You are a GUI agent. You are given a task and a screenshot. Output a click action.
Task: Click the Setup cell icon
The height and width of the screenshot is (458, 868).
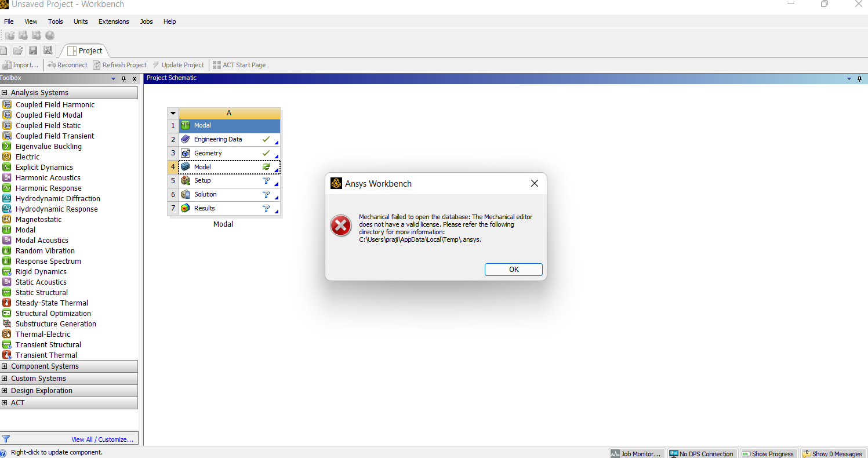[x=186, y=180]
